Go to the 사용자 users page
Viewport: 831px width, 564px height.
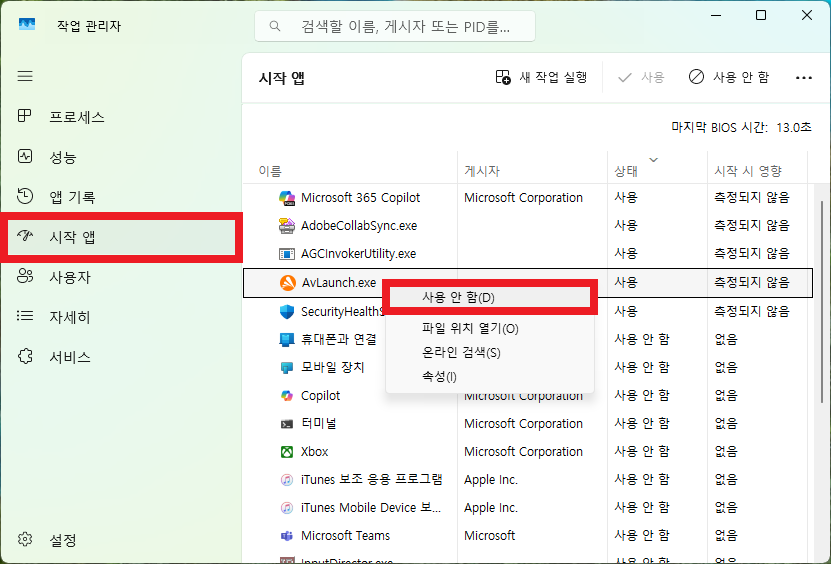(121, 277)
